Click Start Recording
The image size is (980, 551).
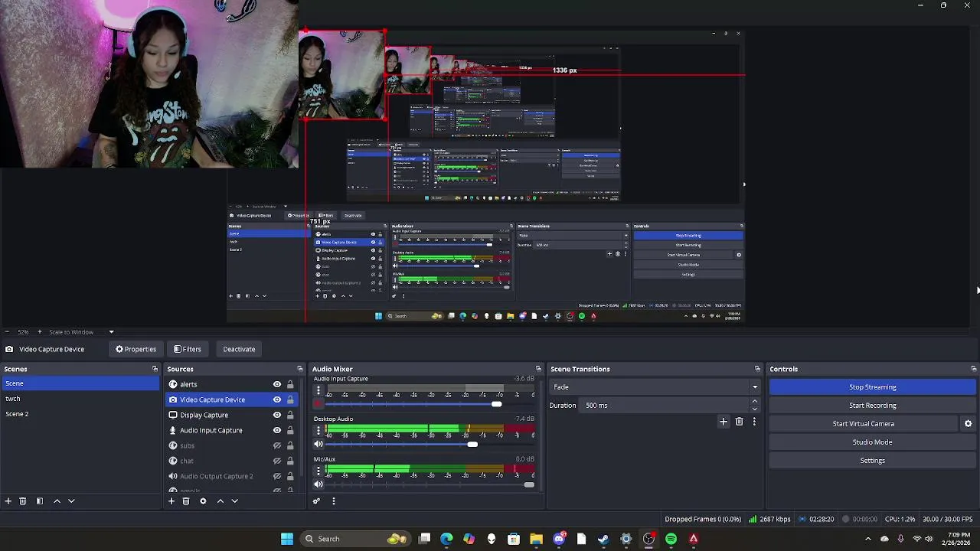pyautogui.click(x=873, y=406)
